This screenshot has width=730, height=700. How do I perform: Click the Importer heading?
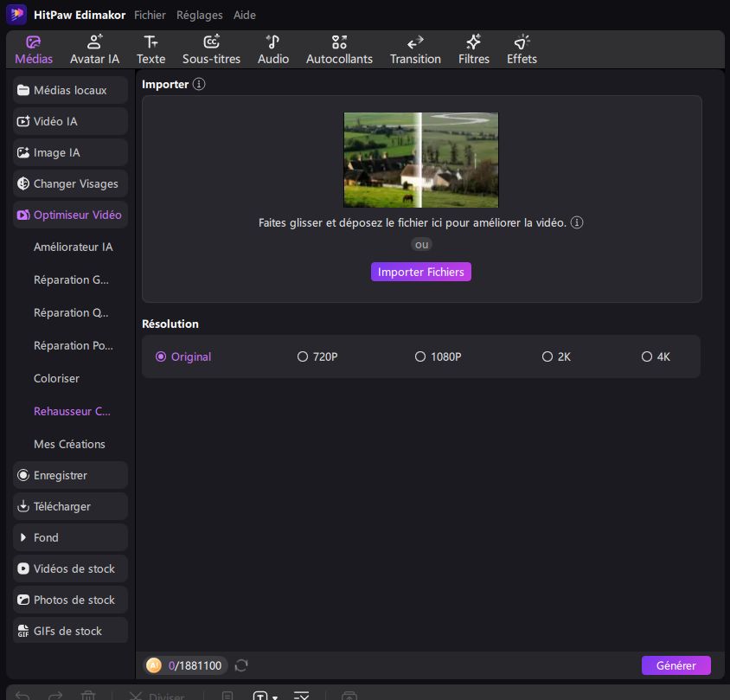[165, 84]
